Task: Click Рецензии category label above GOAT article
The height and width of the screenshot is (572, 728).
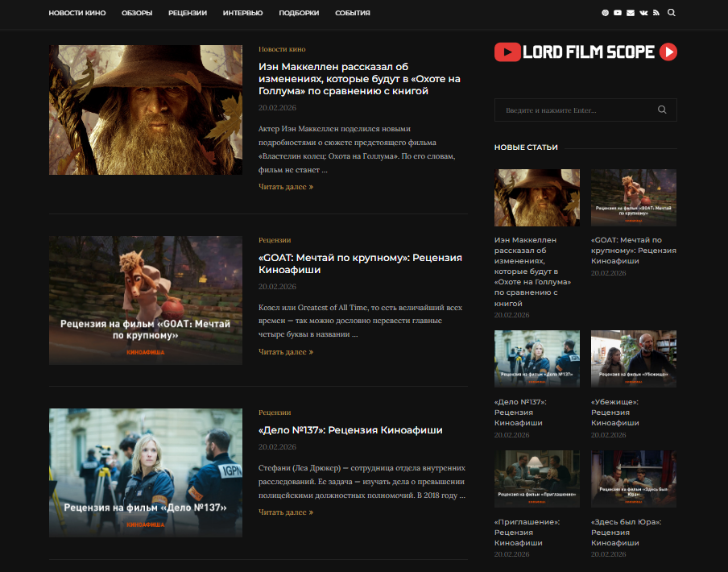Action: [275, 240]
